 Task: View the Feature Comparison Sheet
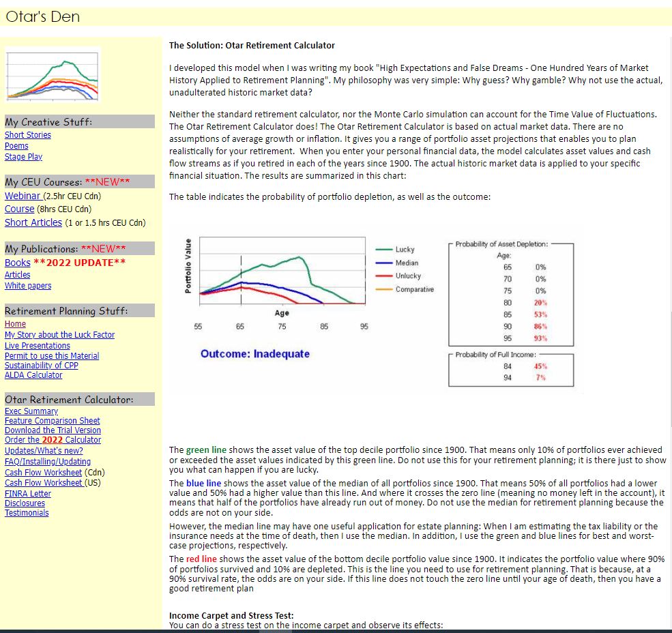[53, 421]
